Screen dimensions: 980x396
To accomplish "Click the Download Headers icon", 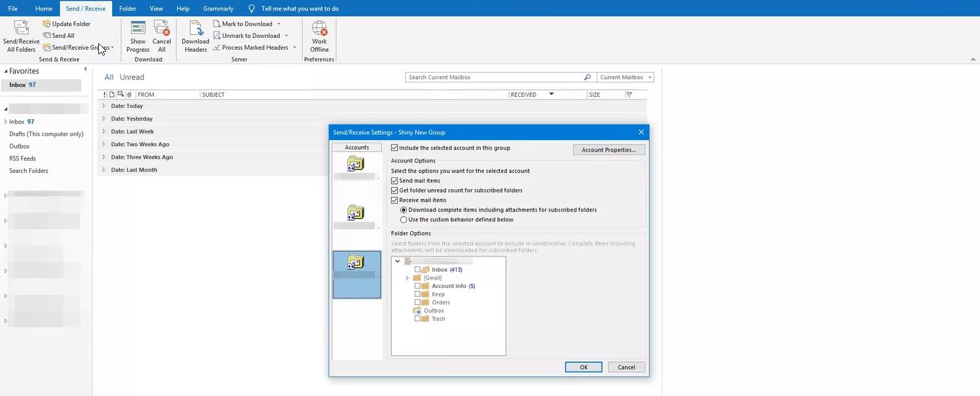I will [x=195, y=29].
